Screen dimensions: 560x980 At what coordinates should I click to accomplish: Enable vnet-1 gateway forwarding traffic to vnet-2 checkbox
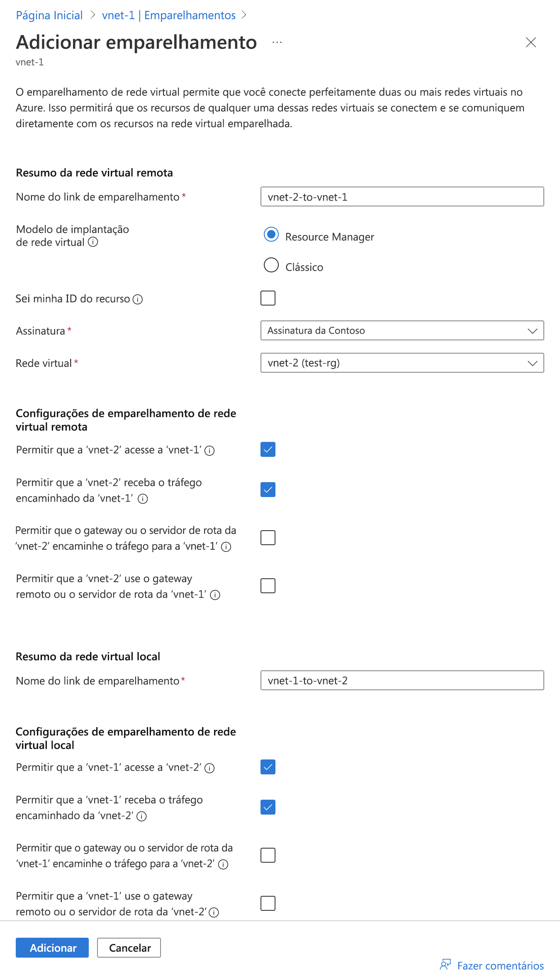coord(268,855)
